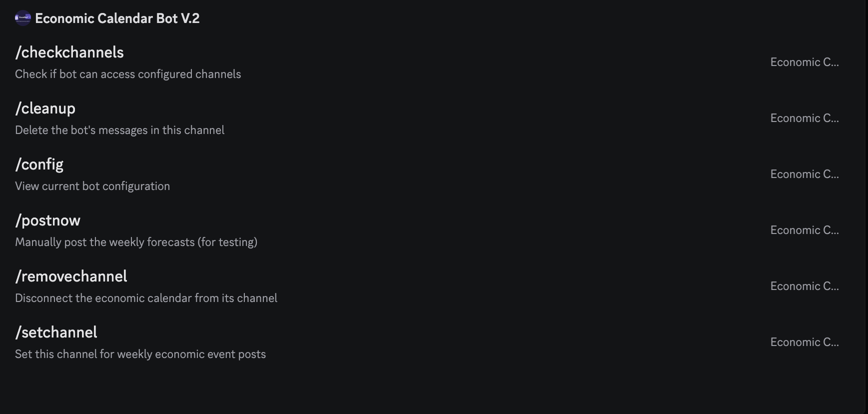Click the 'Disconnect the economic calendar' description text
This screenshot has width=868, height=414.
pos(146,298)
